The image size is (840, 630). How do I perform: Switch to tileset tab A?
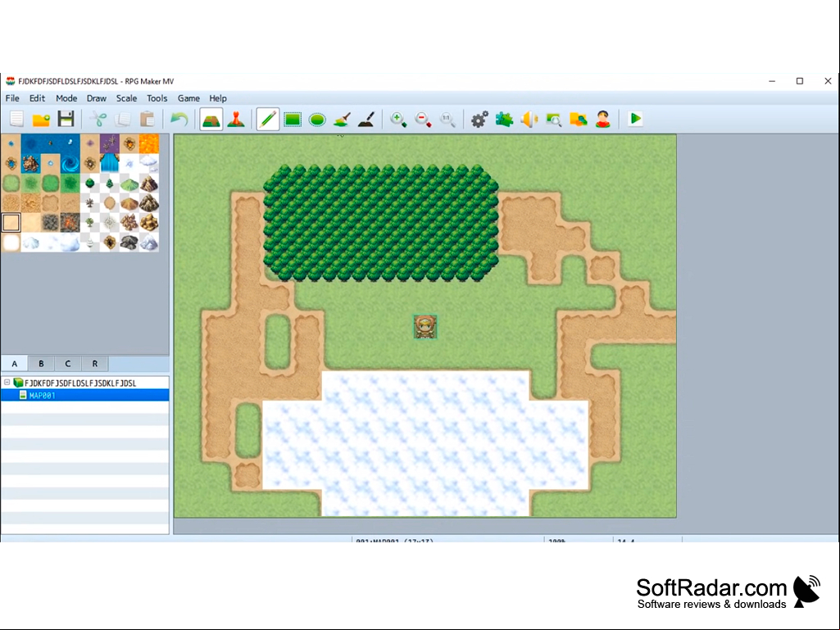coord(15,364)
